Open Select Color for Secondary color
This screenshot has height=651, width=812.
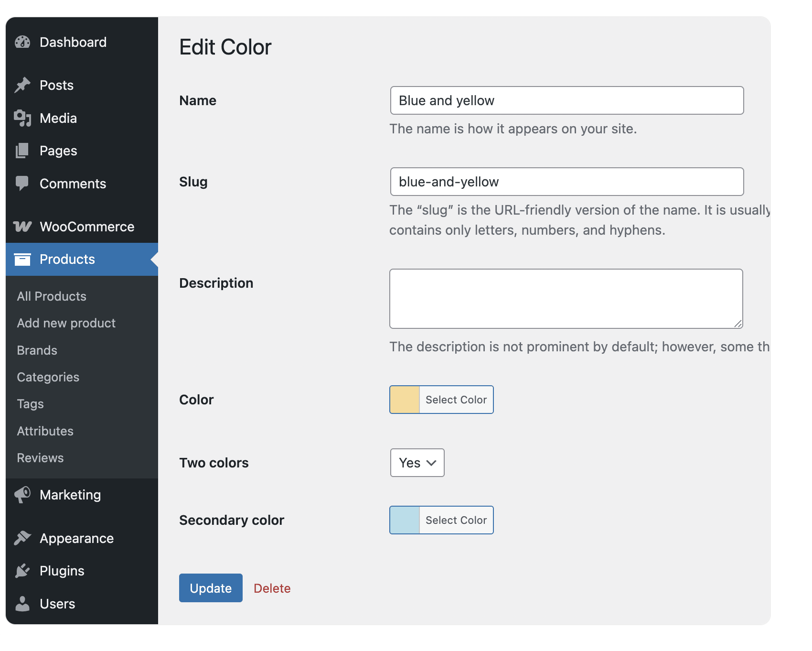(x=456, y=520)
